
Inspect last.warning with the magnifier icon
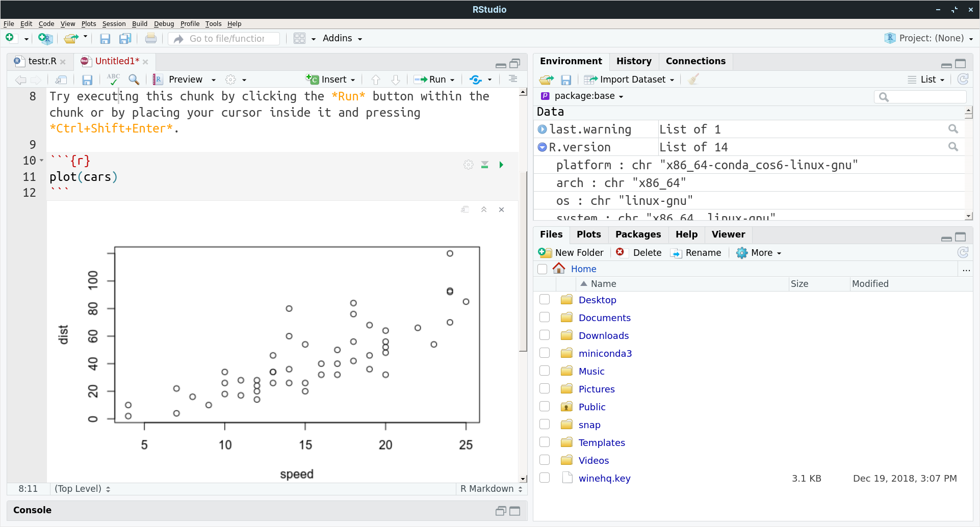953,129
